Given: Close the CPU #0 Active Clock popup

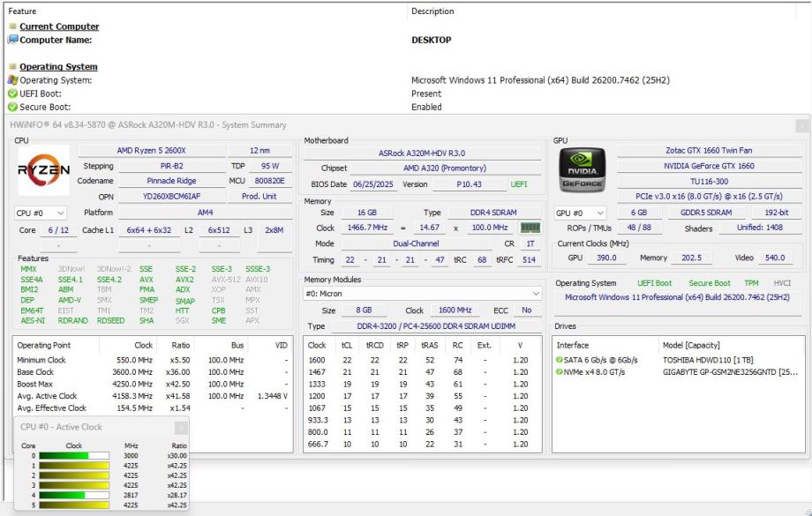Looking at the screenshot, I should tap(180, 427).
